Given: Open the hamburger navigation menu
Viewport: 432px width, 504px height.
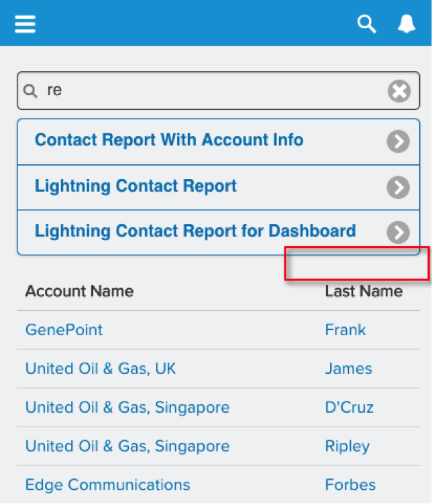Looking at the screenshot, I should [25, 24].
